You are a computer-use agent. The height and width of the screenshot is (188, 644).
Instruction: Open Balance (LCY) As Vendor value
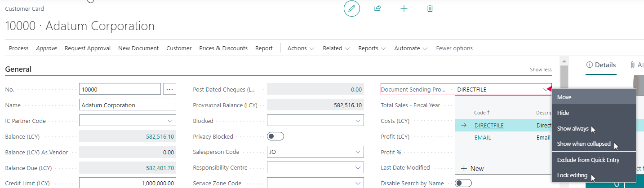(169, 152)
